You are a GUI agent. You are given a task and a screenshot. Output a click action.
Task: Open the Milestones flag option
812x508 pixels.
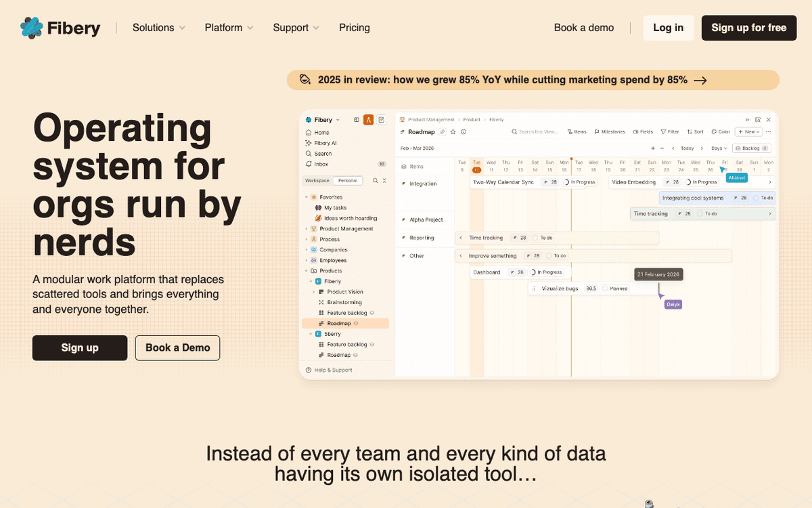coord(610,131)
